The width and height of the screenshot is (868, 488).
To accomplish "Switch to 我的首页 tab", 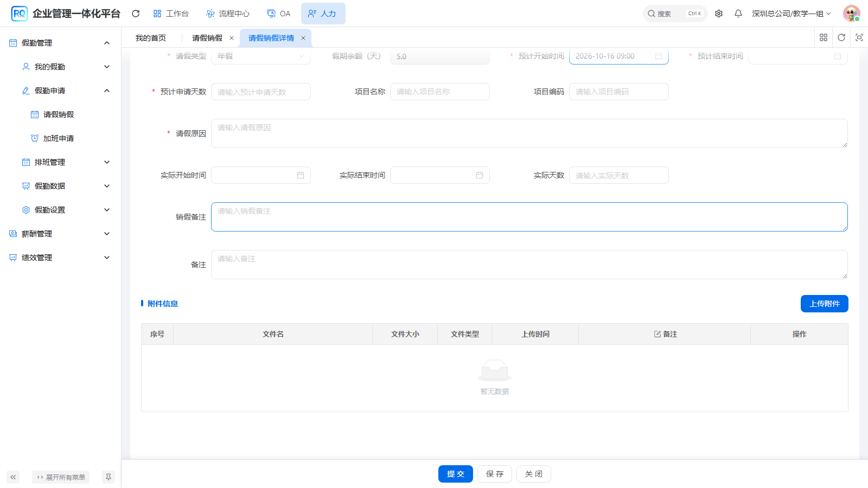I will coord(151,38).
